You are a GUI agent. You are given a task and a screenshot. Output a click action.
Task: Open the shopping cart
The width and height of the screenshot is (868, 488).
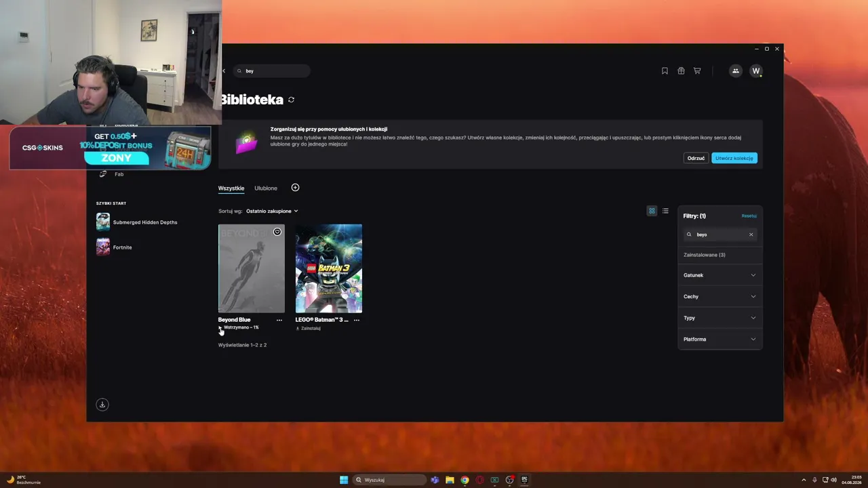pos(697,70)
